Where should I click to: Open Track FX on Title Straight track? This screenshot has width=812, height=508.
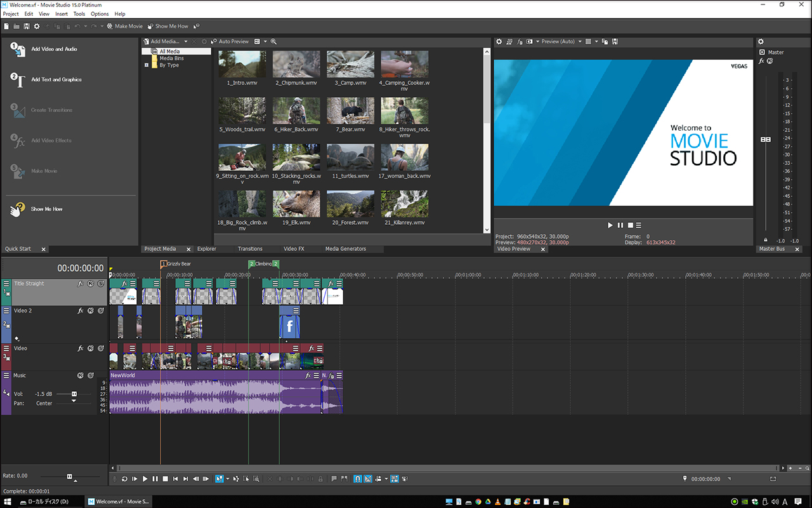(81, 284)
